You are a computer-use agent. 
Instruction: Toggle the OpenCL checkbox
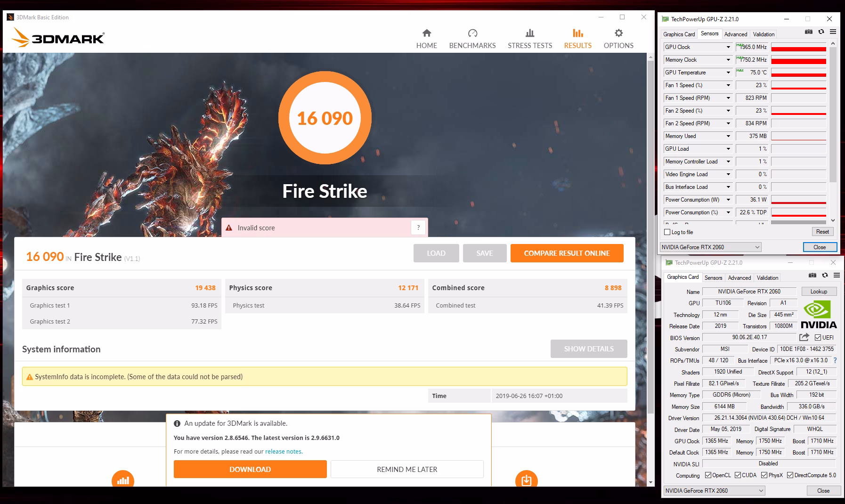coord(708,475)
